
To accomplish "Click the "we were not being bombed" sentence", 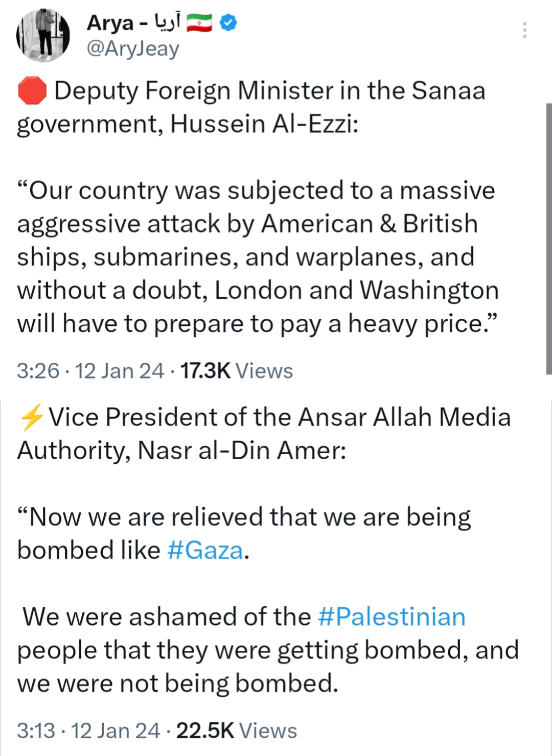I will pyautogui.click(x=178, y=683).
